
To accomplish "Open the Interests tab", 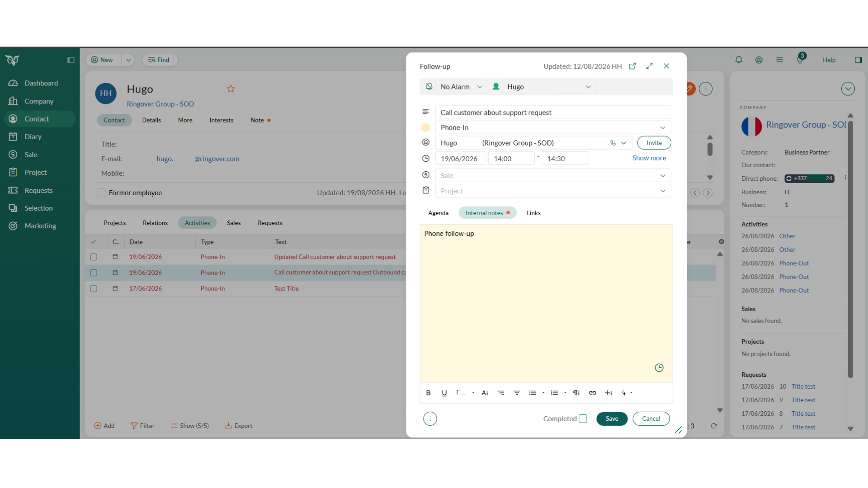I will (x=222, y=120).
